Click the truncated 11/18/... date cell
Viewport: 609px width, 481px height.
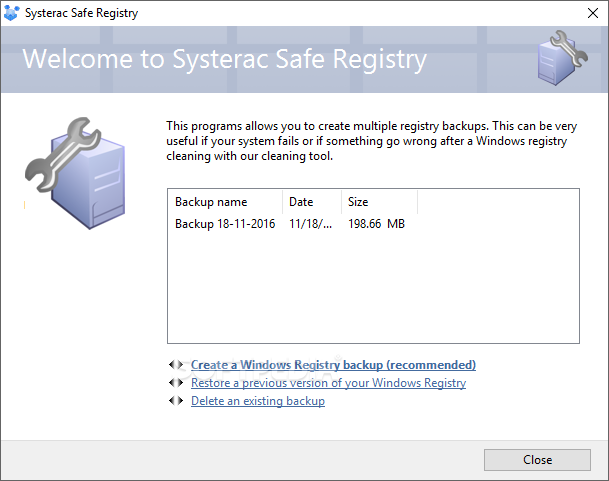pos(310,224)
